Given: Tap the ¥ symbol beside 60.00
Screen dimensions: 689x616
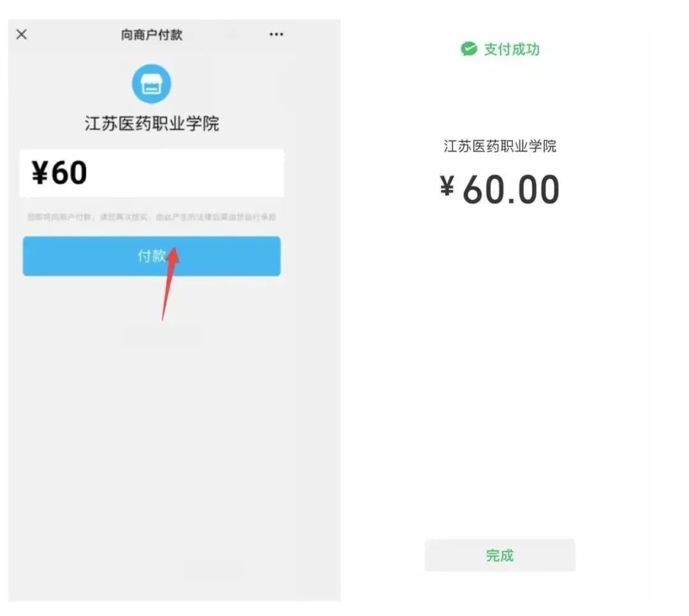Looking at the screenshot, I should tap(447, 186).
